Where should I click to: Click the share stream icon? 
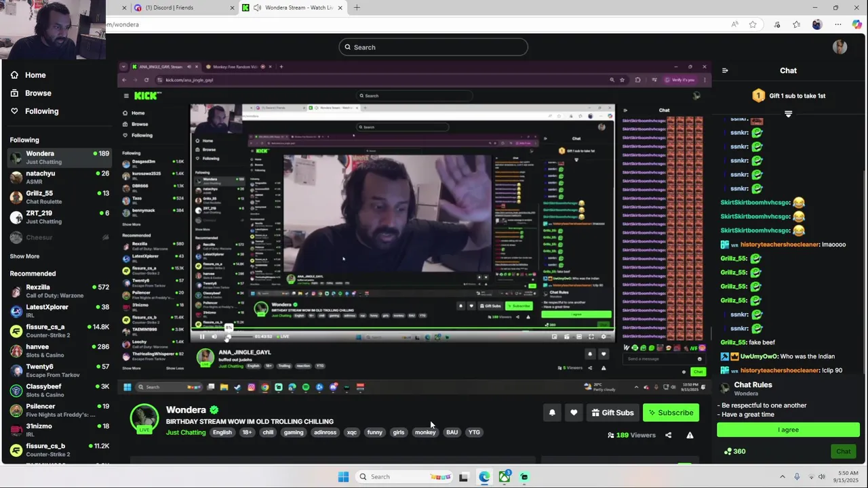pos(668,435)
